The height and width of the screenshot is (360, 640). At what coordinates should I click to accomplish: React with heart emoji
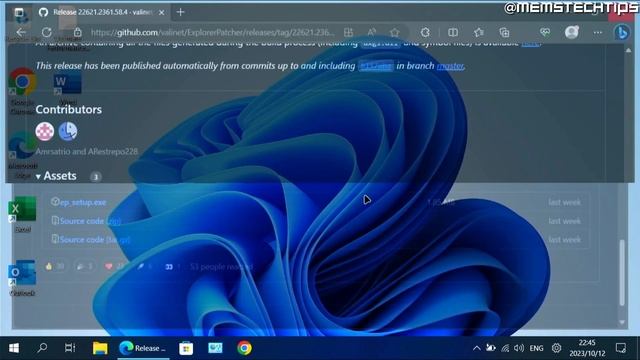tap(114, 267)
